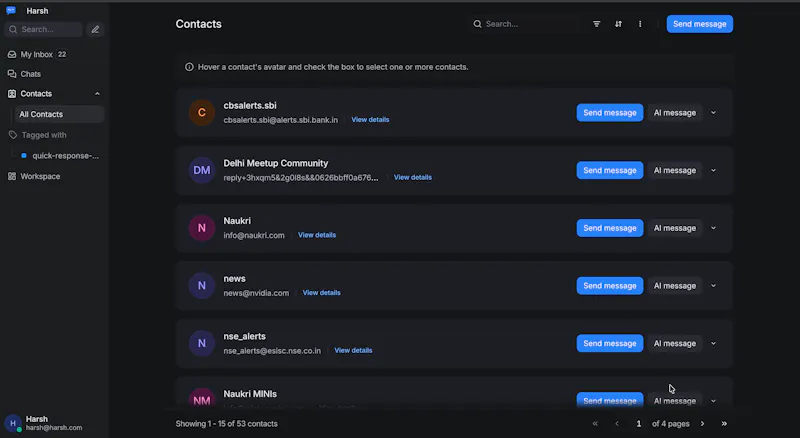Open the three-dot more options menu

click(640, 24)
